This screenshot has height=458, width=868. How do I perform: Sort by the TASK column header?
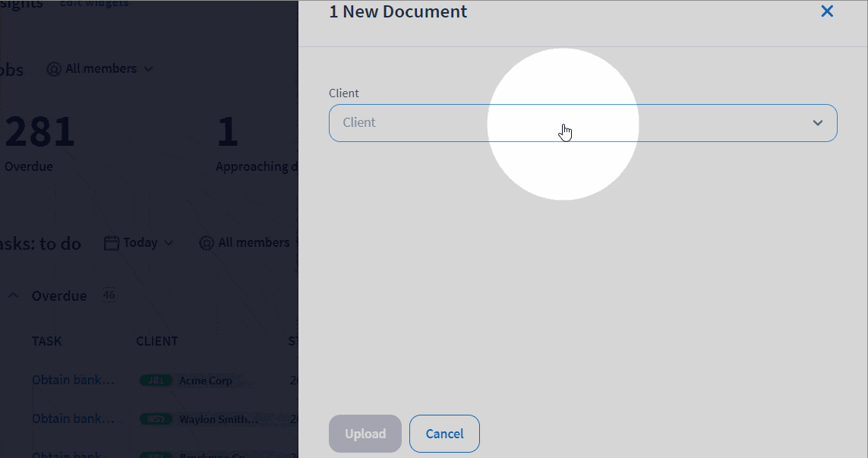click(x=46, y=342)
